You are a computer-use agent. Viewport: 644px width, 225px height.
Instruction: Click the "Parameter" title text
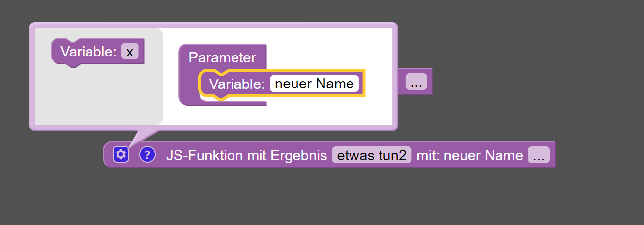(x=222, y=57)
